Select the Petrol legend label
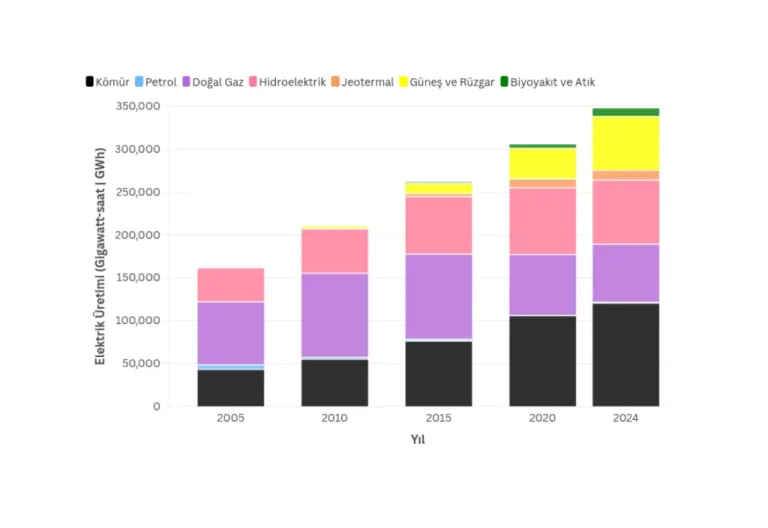The image size is (768, 528). [x=161, y=82]
